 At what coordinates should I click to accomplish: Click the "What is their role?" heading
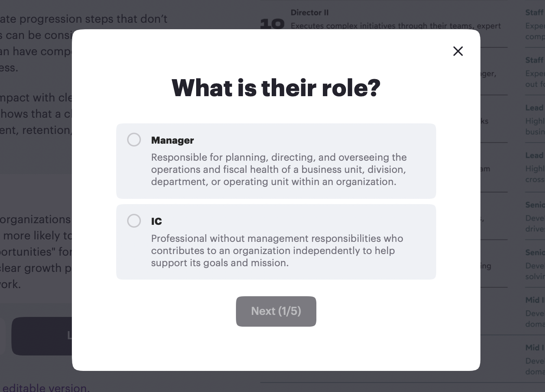coord(276,88)
